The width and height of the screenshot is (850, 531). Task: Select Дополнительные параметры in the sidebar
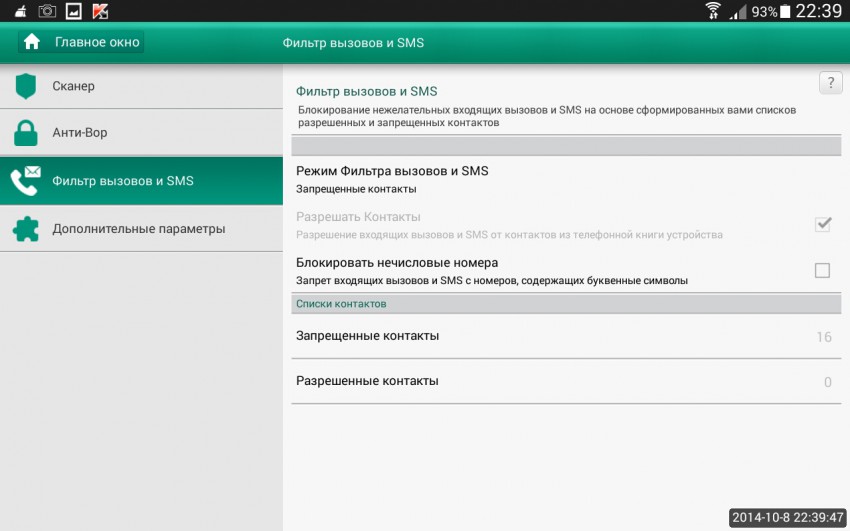pos(139,229)
